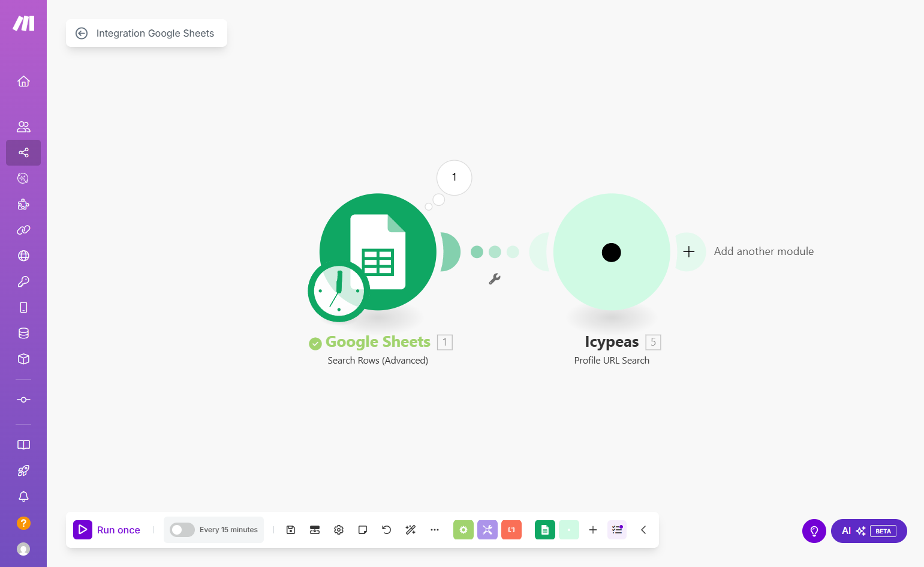Click the Auto-align magic wand icon
Screen dimensions: 924x567
pyautogui.click(x=411, y=530)
